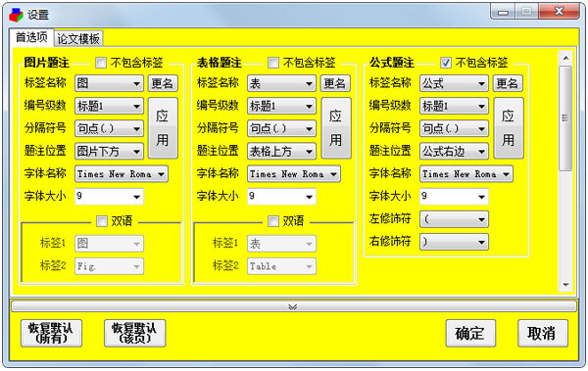The height and width of the screenshot is (371, 588).
Task: Switch to the 首选项 tab
Action: [31, 37]
